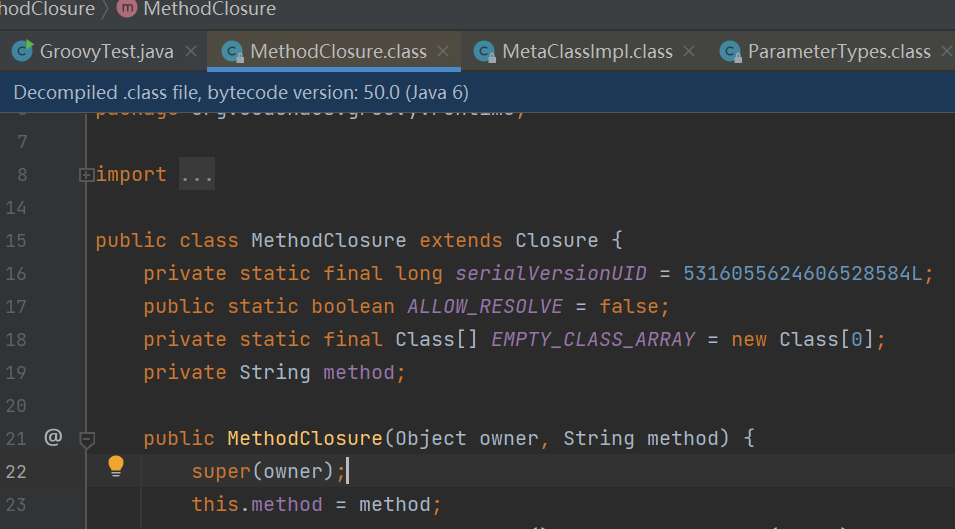This screenshot has height=529, width=955.
Task: Click the ALLOW_RESOLVE field name
Action: pyautogui.click(x=485, y=306)
